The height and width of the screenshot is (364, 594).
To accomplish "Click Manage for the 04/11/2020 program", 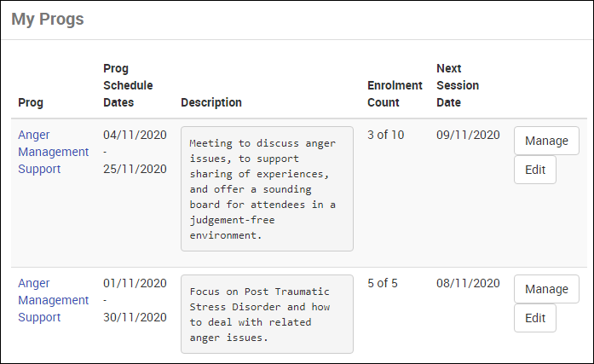I will click(x=546, y=141).
